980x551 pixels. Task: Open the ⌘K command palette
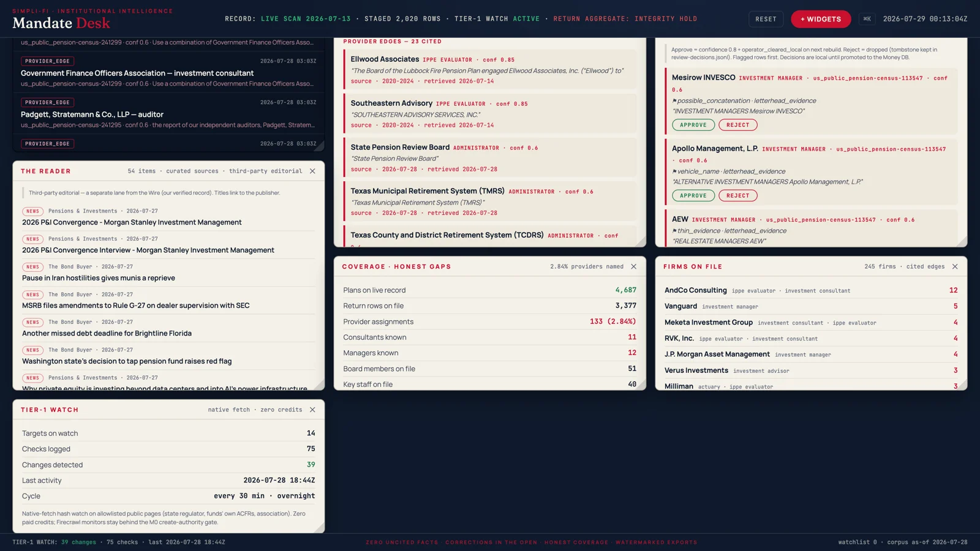(867, 19)
